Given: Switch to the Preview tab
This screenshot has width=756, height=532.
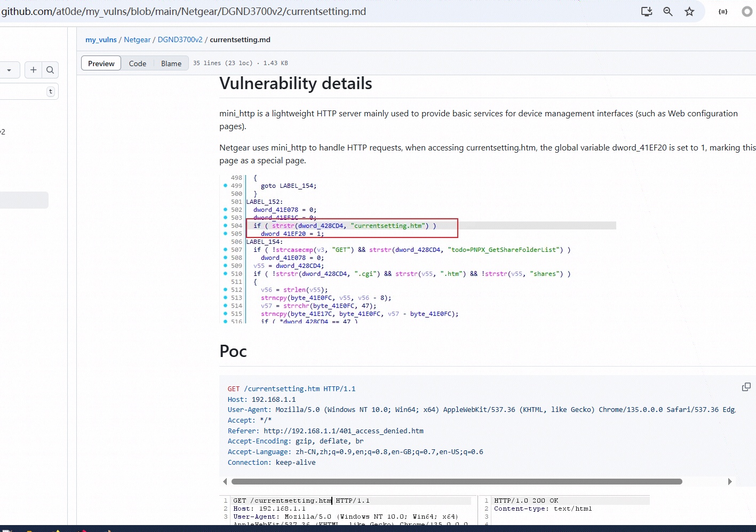Looking at the screenshot, I should [101, 63].
